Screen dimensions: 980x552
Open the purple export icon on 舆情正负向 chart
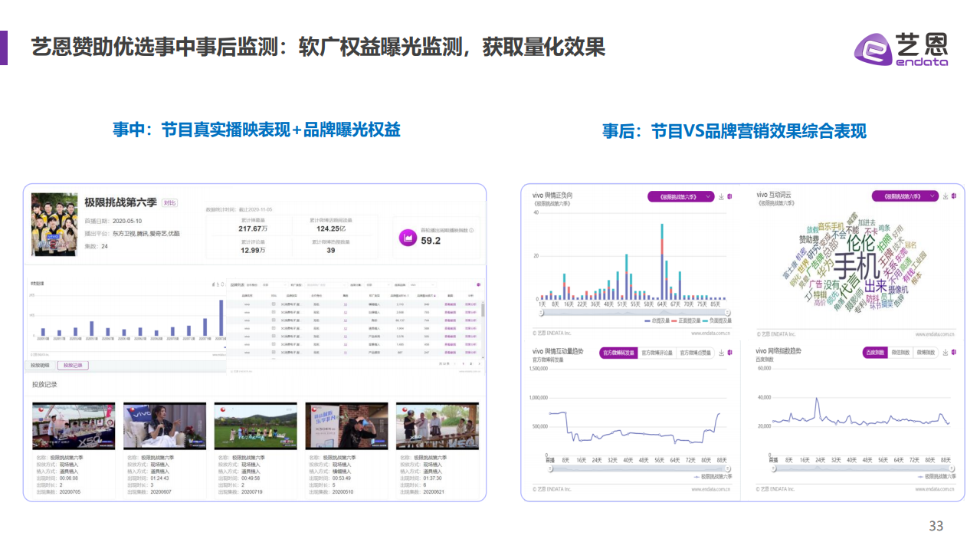(x=729, y=196)
